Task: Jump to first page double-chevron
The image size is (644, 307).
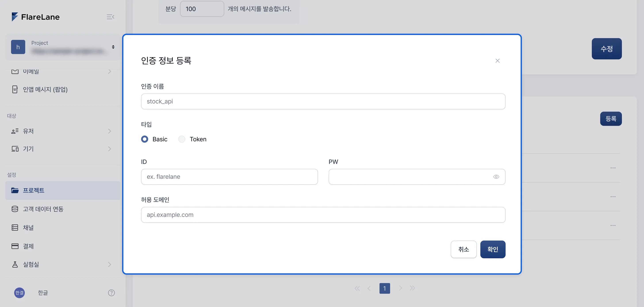Action: tap(357, 288)
